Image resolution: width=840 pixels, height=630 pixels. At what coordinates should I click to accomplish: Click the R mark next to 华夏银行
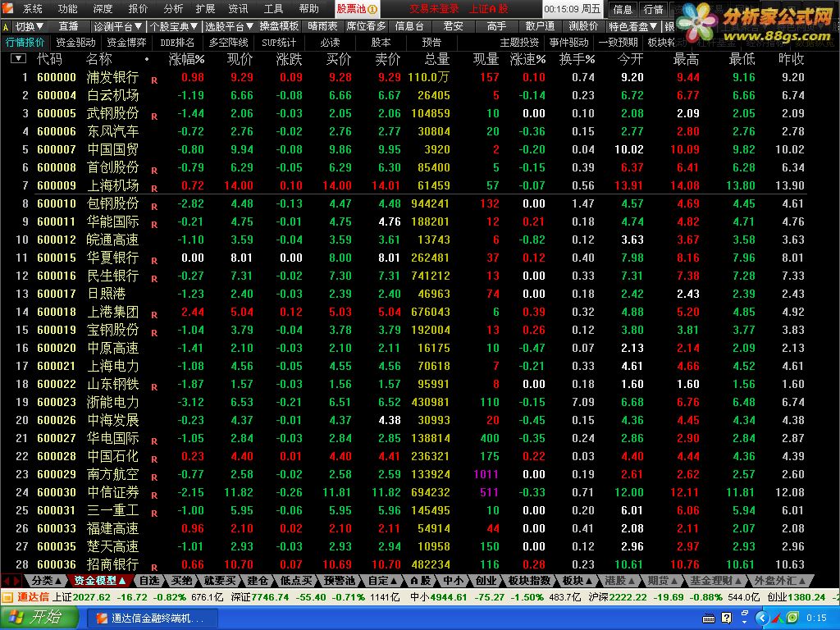pyautogui.click(x=154, y=261)
